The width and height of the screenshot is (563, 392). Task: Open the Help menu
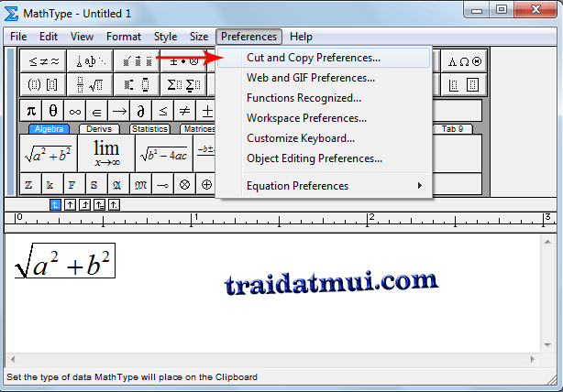coord(301,37)
